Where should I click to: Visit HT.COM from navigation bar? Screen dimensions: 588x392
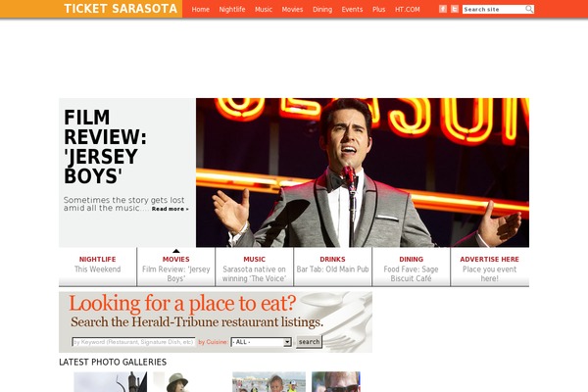pos(408,10)
